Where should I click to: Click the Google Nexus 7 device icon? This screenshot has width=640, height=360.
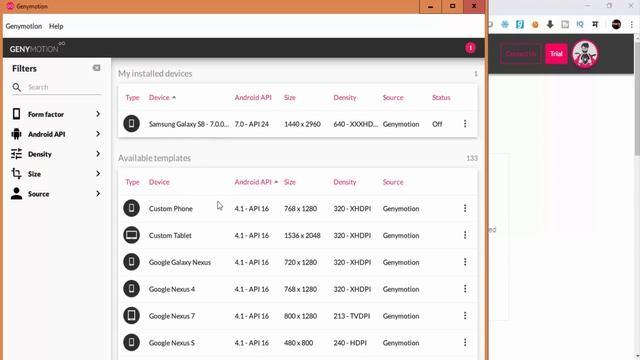point(131,316)
